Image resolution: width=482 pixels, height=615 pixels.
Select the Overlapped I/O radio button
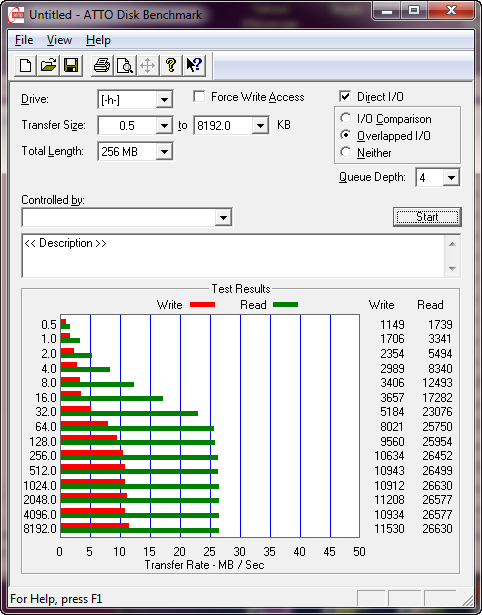(x=346, y=136)
